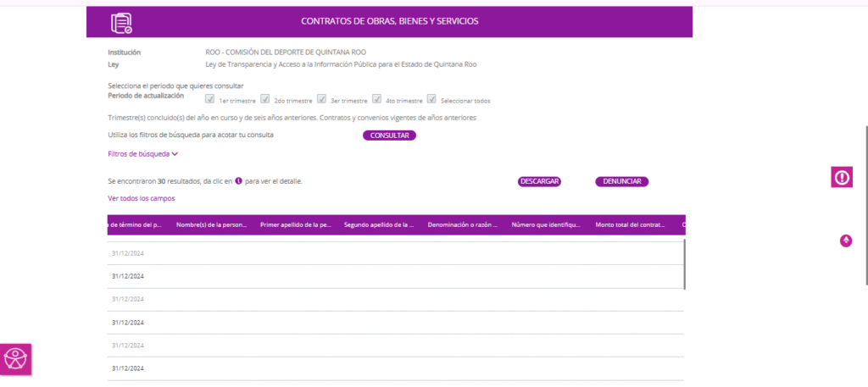This screenshot has width=868, height=387.
Task: Click the Monto total del contrato column header
Action: coord(631,225)
